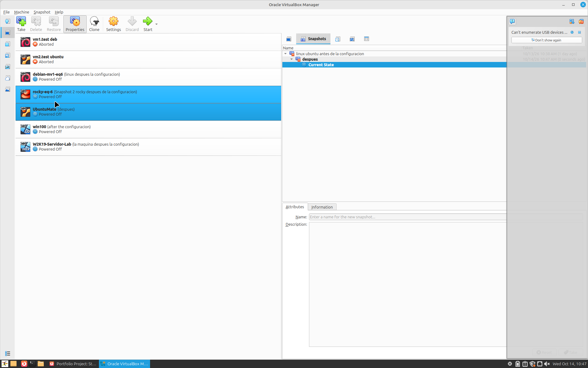
Task: Select the W2K19-Servidor-Lab machine
Action: [x=148, y=147]
